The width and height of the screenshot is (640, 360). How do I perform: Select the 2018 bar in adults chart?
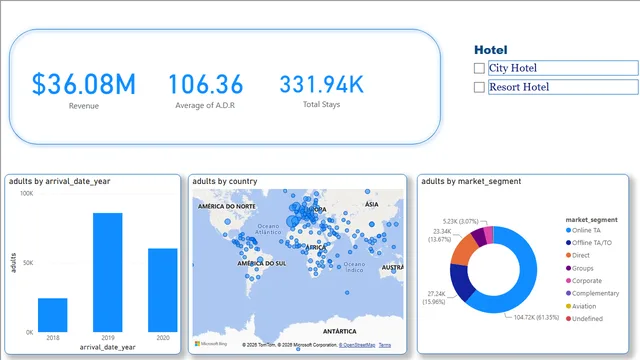tap(53, 315)
